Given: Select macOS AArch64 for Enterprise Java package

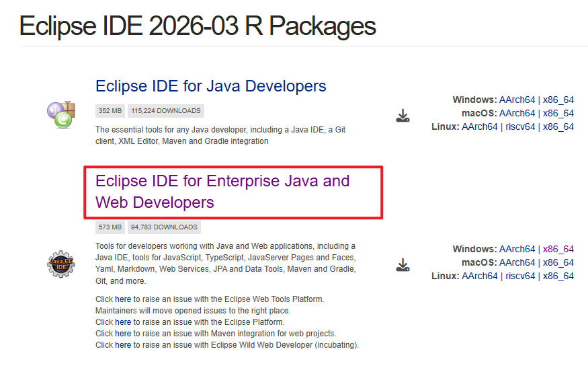Looking at the screenshot, I should pyautogui.click(x=517, y=262).
